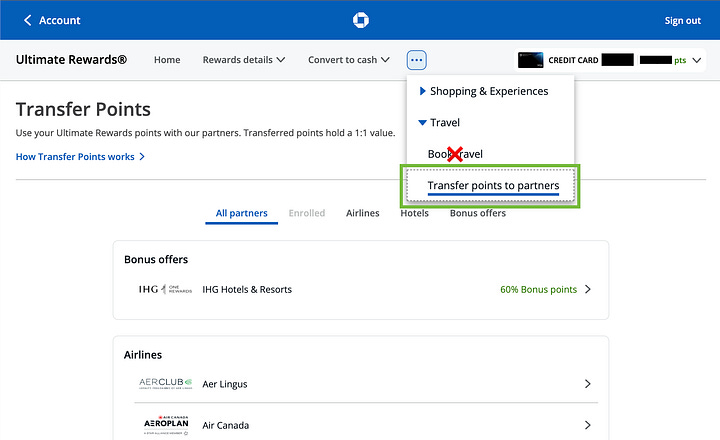The height and width of the screenshot is (440, 720).
Task: Click chevron on IHG Hotels row
Action: (x=588, y=289)
